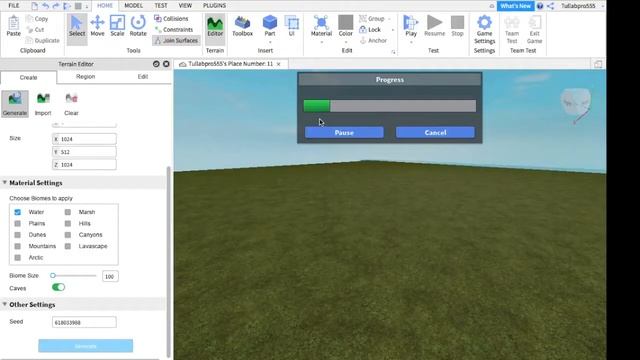Switch to the VIEW ribbon tab
This screenshot has height=360, width=640.
point(185,6)
